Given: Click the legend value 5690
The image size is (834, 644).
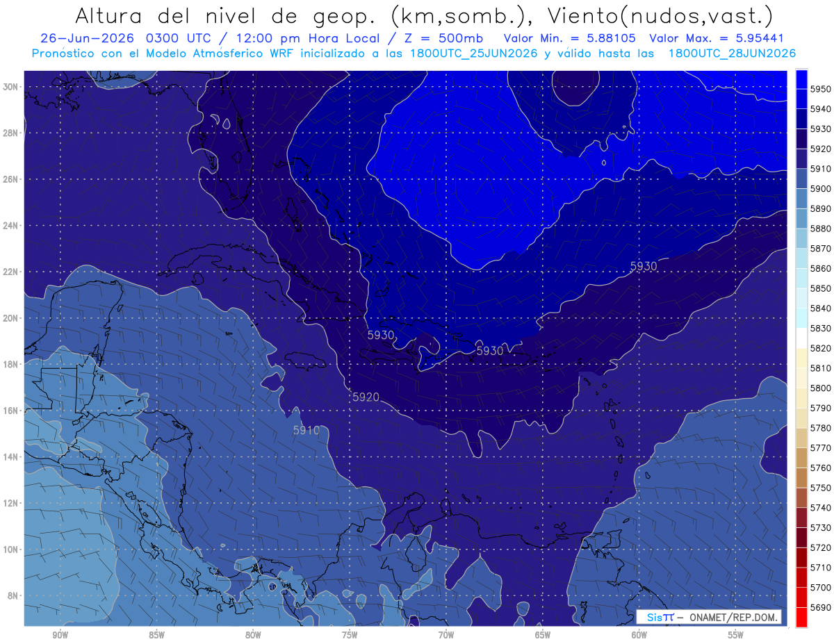Looking at the screenshot, I should click(821, 607).
